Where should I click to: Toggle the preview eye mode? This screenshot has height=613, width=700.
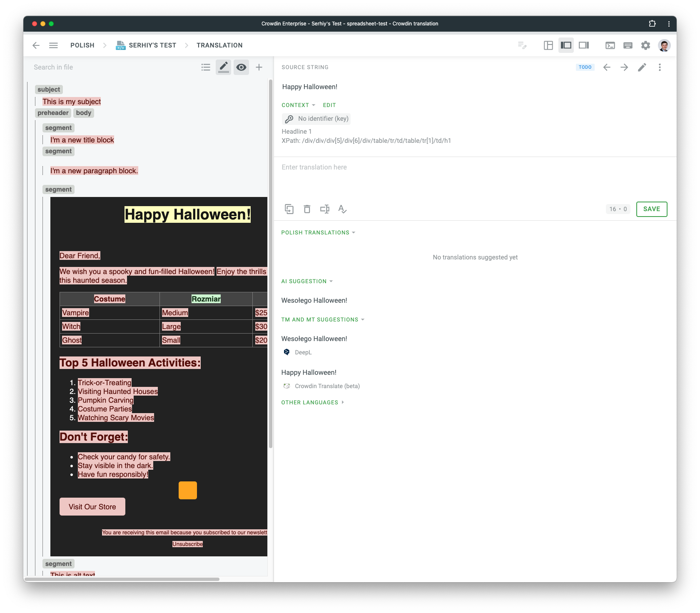point(241,67)
